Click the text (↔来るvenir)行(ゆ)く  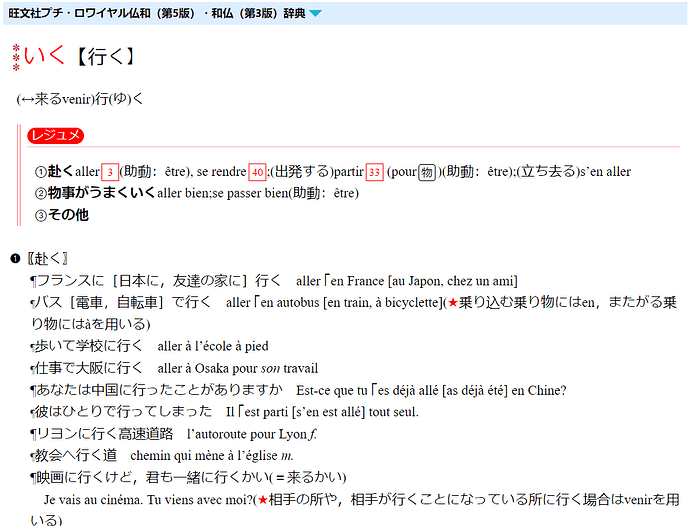pyautogui.click(x=80, y=99)
